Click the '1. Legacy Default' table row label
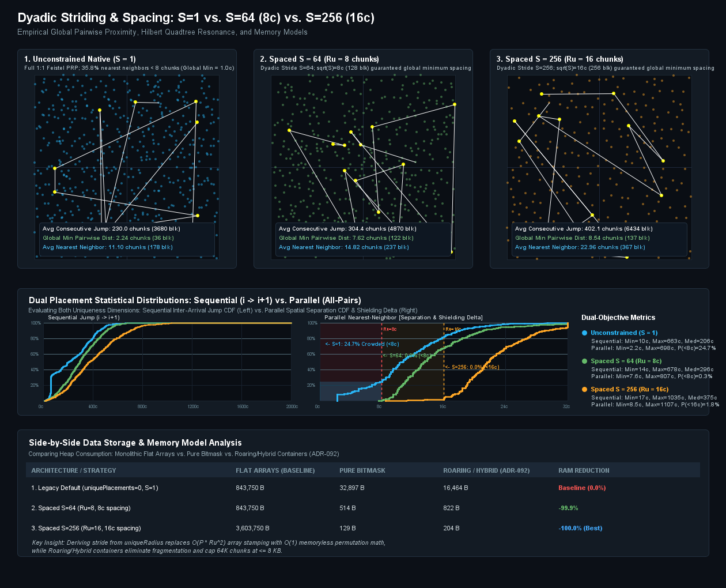 (94, 488)
